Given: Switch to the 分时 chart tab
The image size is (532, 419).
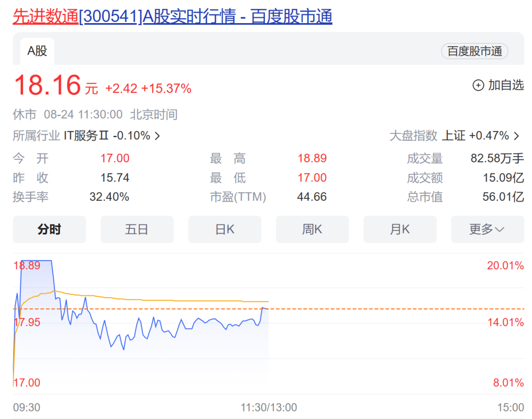Looking at the screenshot, I should coord(50,229).
